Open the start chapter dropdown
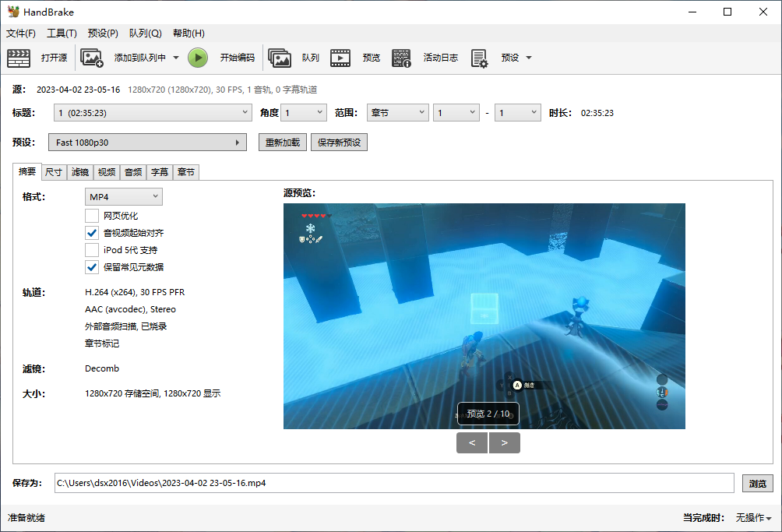782x532 pixels. click(x=456, y=113)
